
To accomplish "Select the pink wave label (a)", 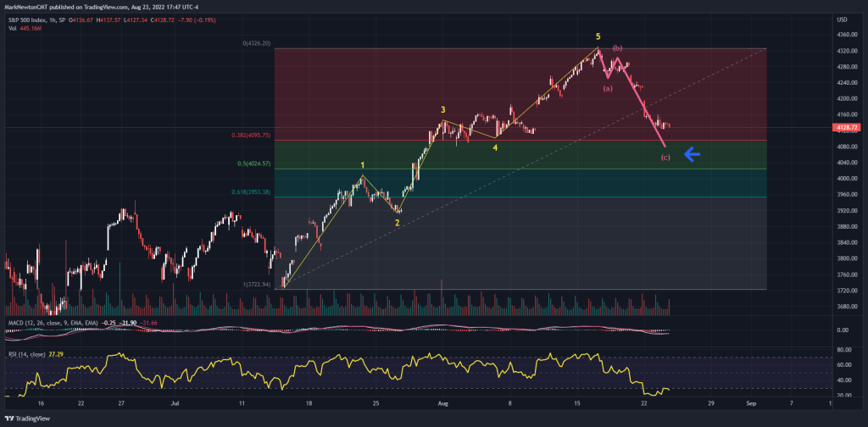I will point(608,88).
